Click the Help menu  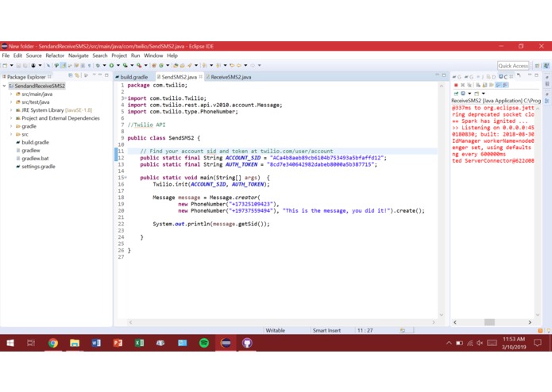tap(172, 56)
